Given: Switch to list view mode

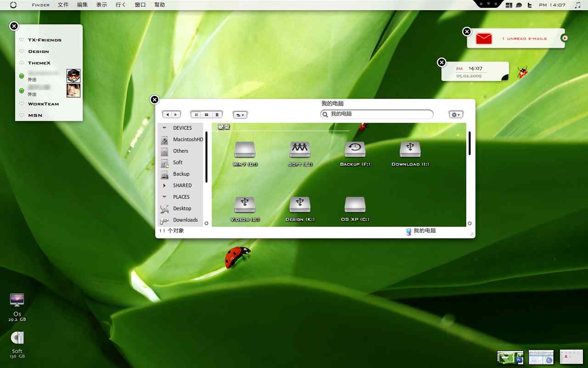Looking at the screenshot, I should (207, 115).
